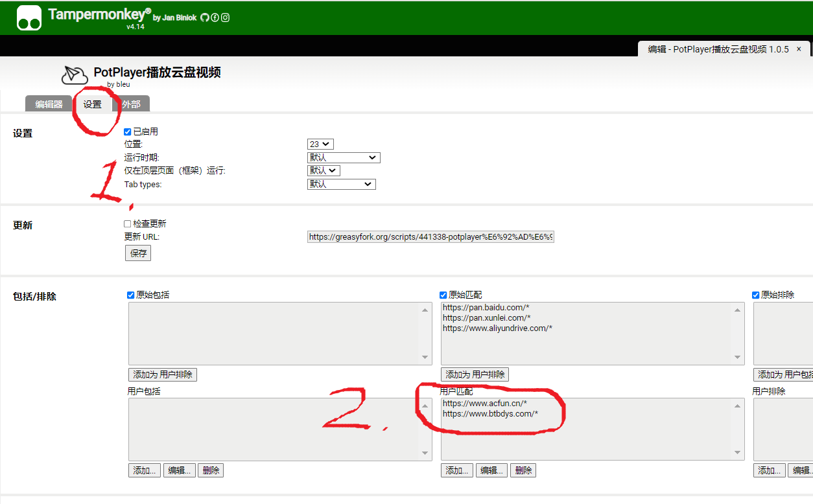Click 添加... under 用户排除 list
This screenshot has width=813, height=504.
point(770,470)
